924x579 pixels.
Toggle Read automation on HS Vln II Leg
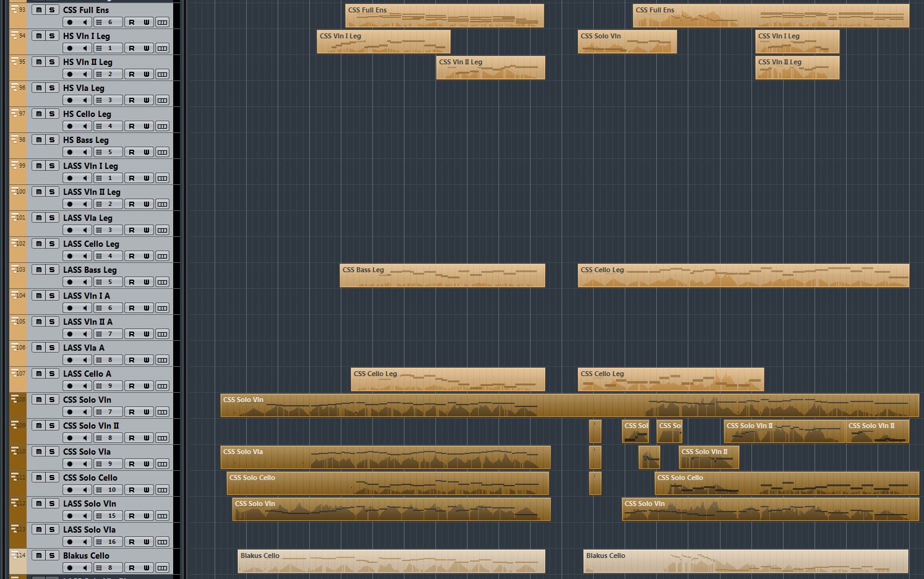coord(131,74)
